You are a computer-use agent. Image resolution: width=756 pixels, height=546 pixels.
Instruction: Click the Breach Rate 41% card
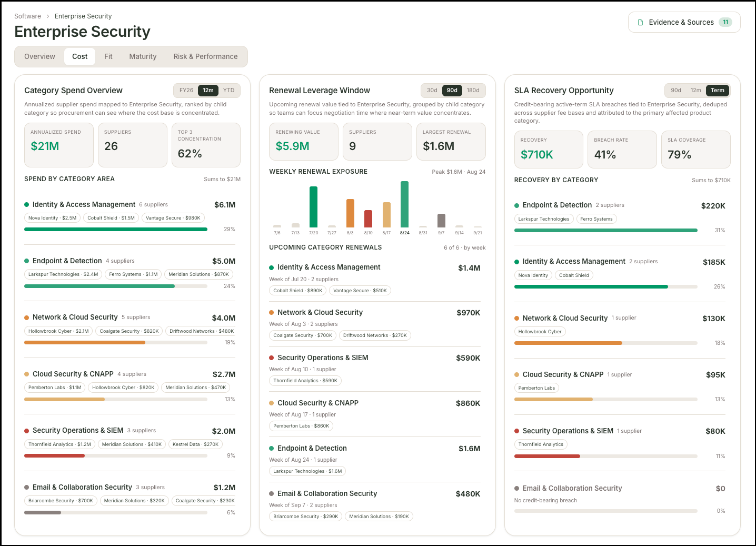click(622, 150)
